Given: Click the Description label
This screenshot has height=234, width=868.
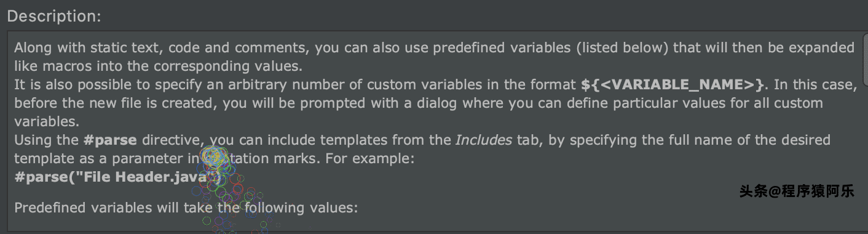Looking at the screenshot, I should click(x=53, y=16).
